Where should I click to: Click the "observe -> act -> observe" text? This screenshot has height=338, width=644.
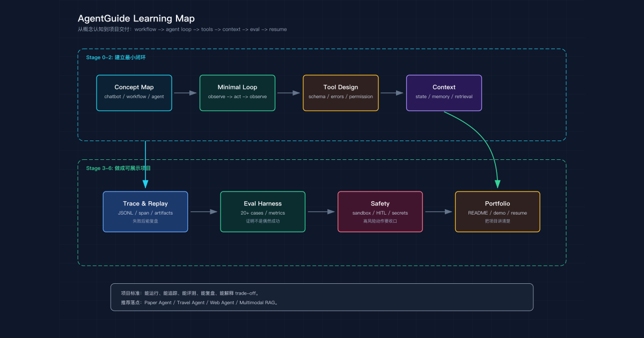[237, 97]
